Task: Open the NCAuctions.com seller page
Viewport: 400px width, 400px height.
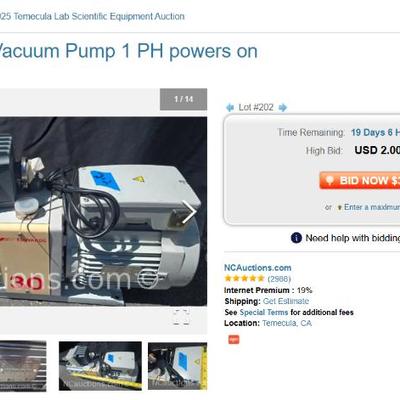Action: click(x=258, y=268)
